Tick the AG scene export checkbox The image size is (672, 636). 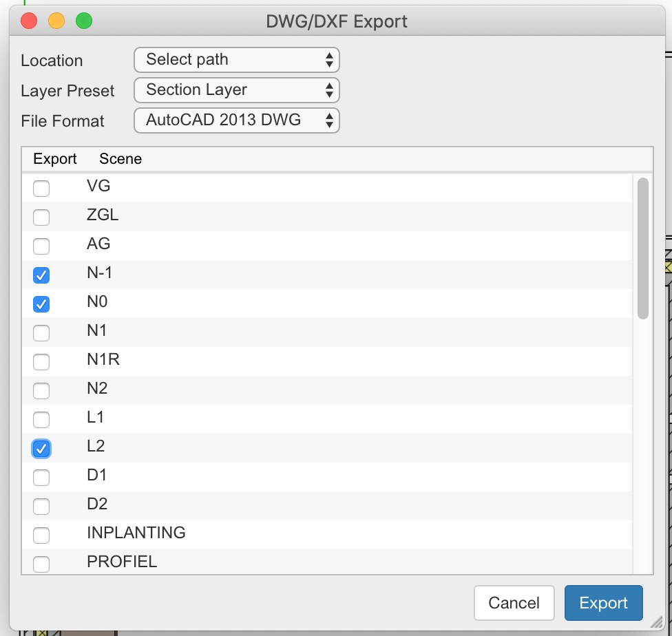pos(41,246)
